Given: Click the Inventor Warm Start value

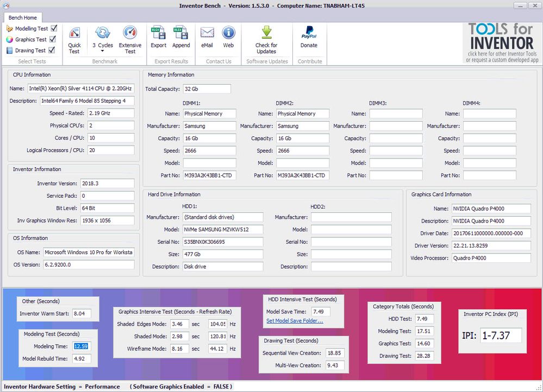Looking at the screenshot, I should pyautogui.click(x=82, y=313).
